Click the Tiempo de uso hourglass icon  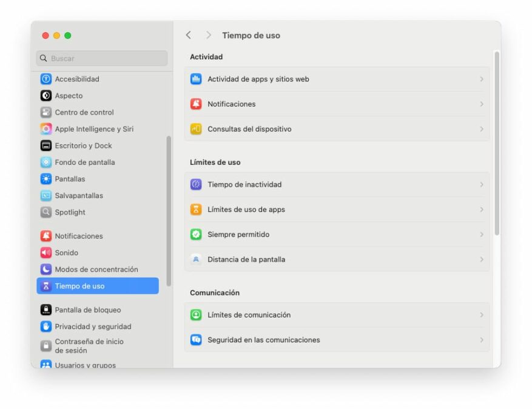pos(46,285)
